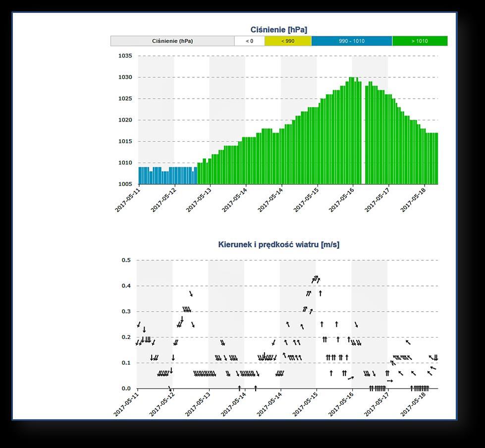Image resolution: width=485 pixels, height=448 pixels.
Task: Click the 2017-05-16 date on wind chart
Action: [341, 404]
